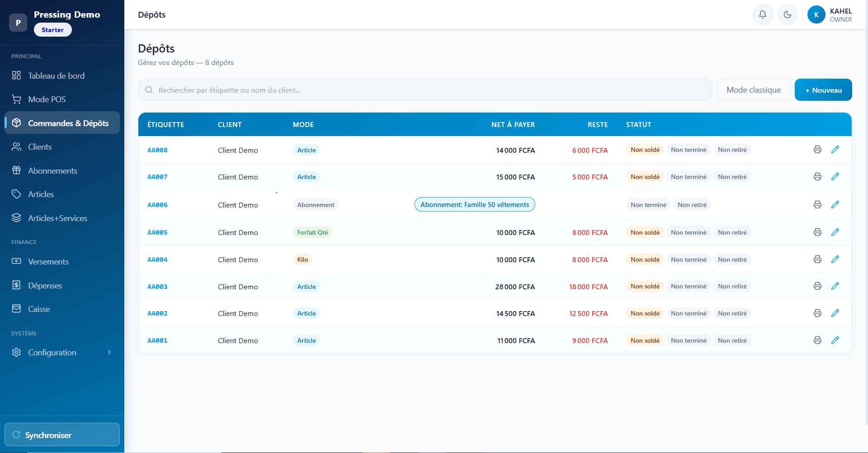The image size is (868, 453).
Task: Toggle dark mode with the moon icon
Action: click(788, 15)
